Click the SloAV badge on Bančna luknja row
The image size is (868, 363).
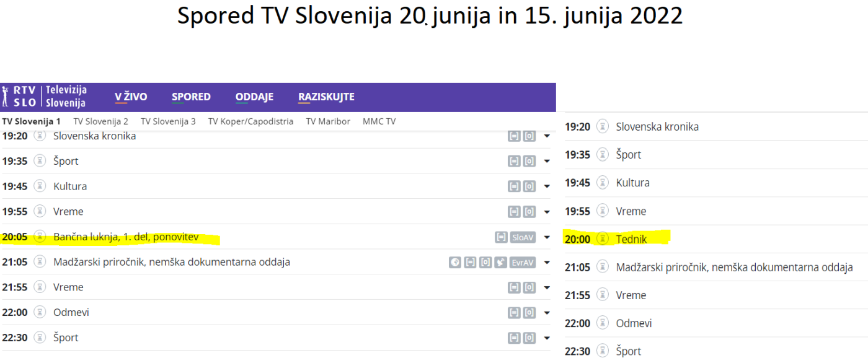[x=523, y=237]
